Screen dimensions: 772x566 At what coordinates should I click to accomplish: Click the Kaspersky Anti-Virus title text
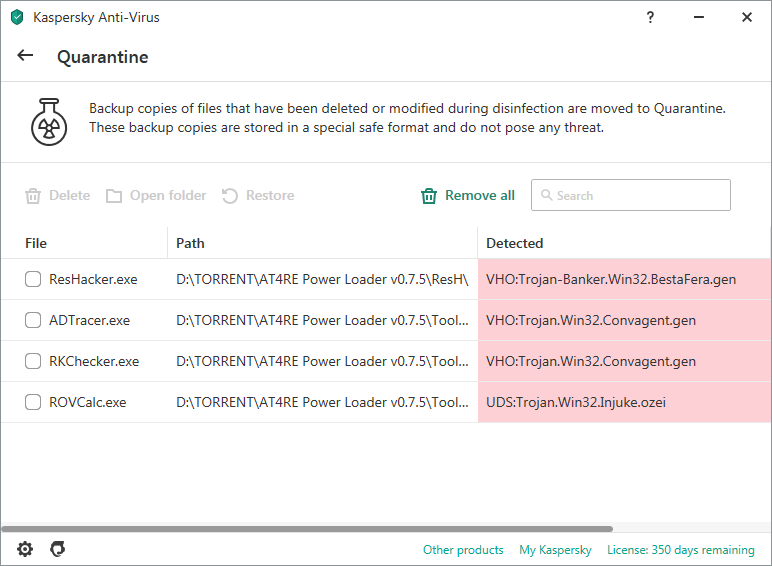point(96,17)
